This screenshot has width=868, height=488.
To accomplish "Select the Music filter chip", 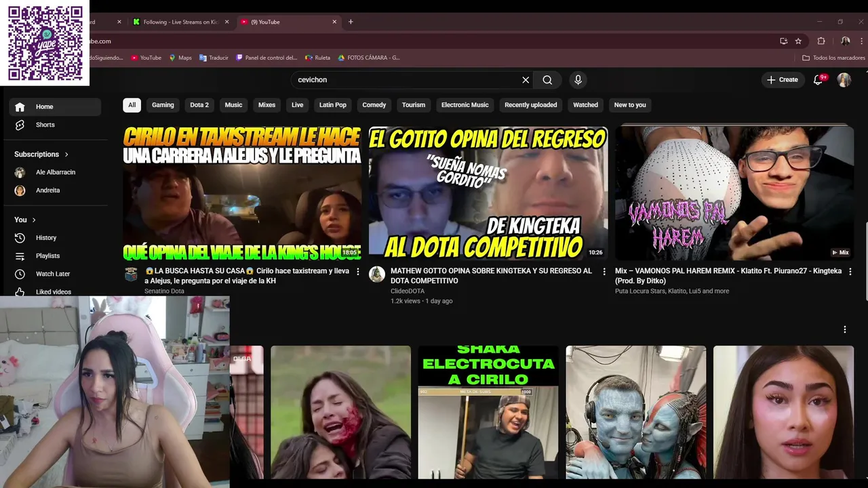I will coord(233,105).
